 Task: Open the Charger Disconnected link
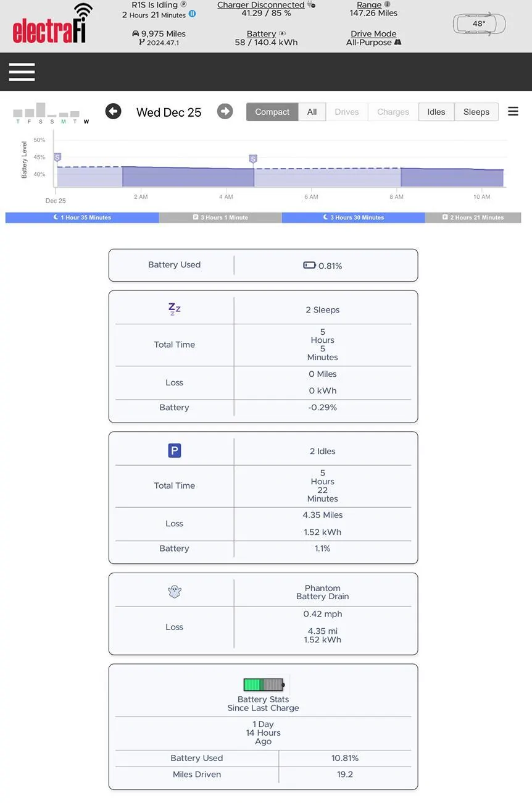261,5
